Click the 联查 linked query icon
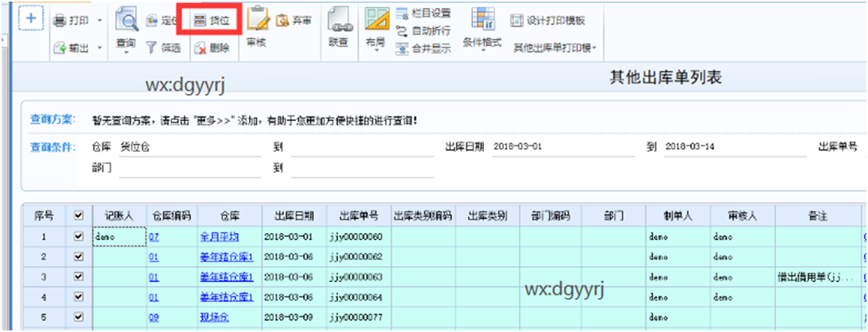868x332 pixels. (x=338, y=20)
